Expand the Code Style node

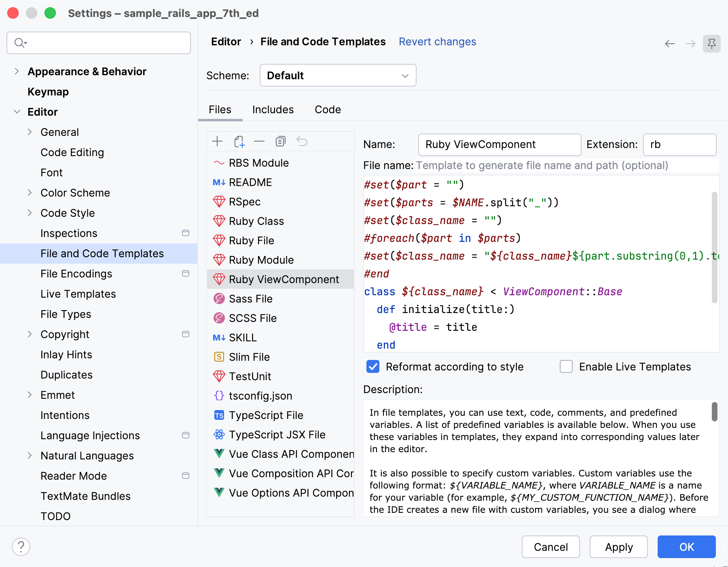[30, 213]
